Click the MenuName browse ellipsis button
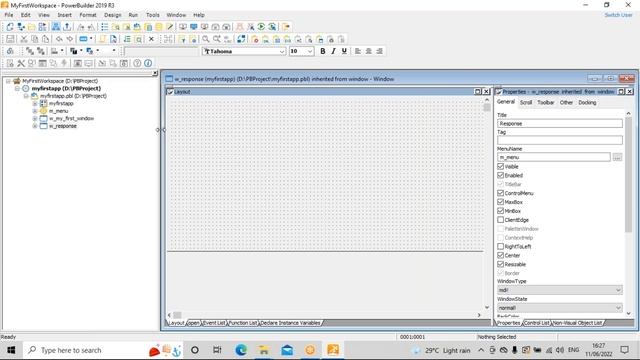640x360 pixels. coord(617,157)
